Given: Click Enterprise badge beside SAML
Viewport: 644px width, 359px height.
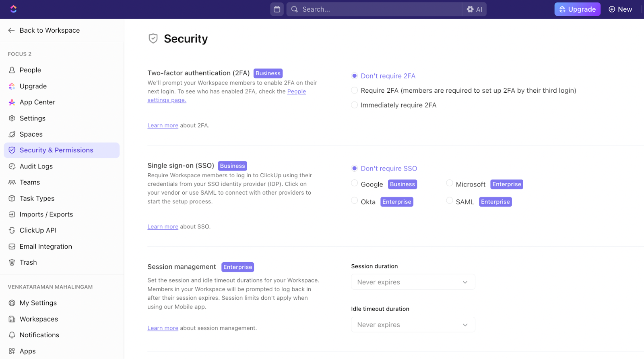Looking at the screenshot, I should pos(495,202).
